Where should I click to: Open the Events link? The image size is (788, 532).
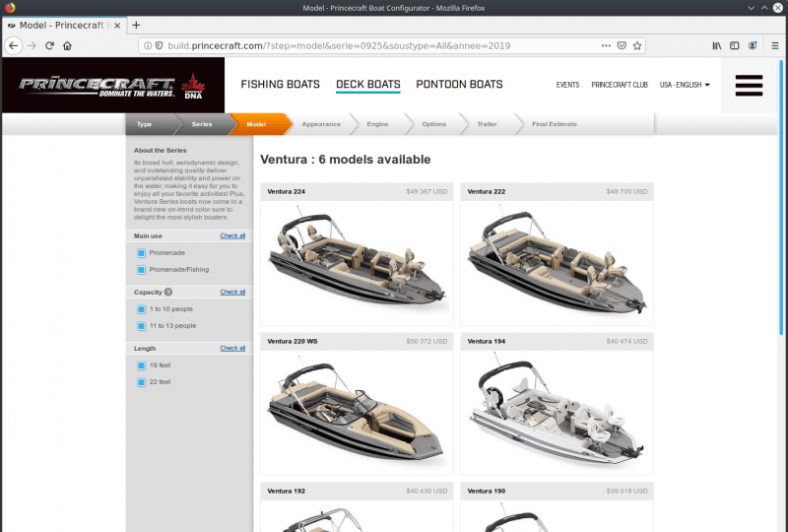pyautogui.click(x=568, y=85)
